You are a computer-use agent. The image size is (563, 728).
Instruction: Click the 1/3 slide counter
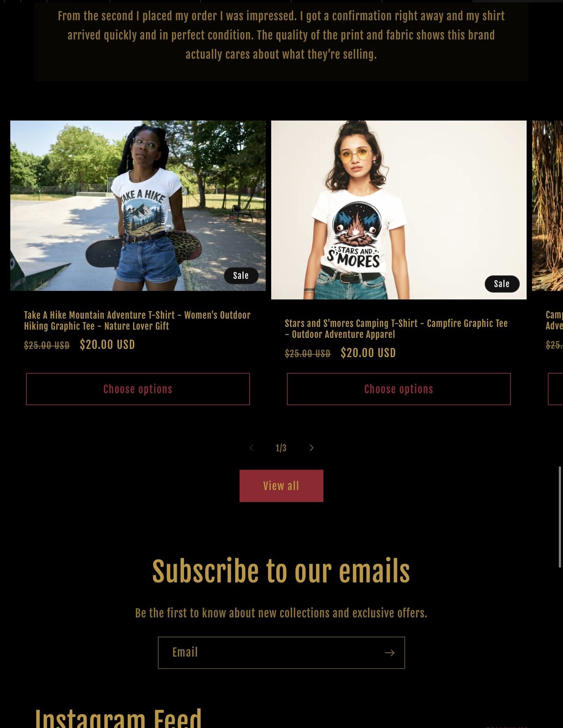281,448
